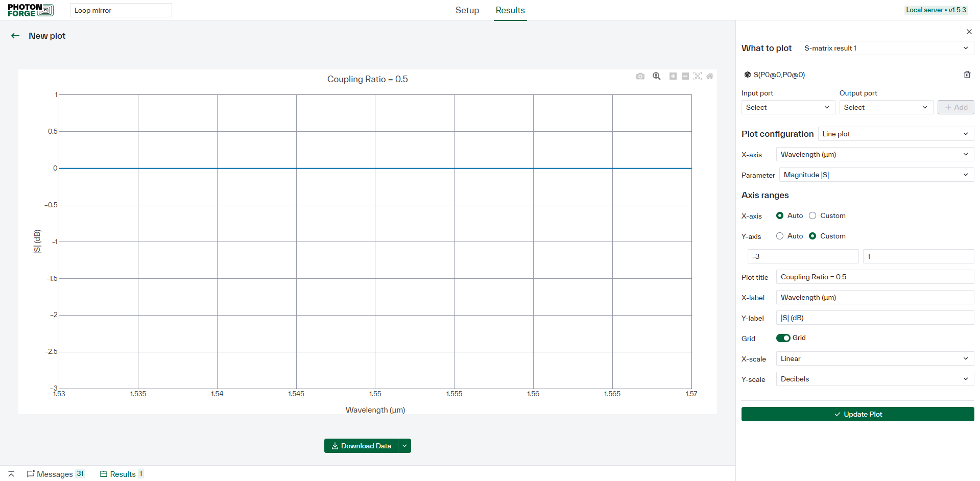
Task: Autoscale the plot axes icon
Action: 698,76
